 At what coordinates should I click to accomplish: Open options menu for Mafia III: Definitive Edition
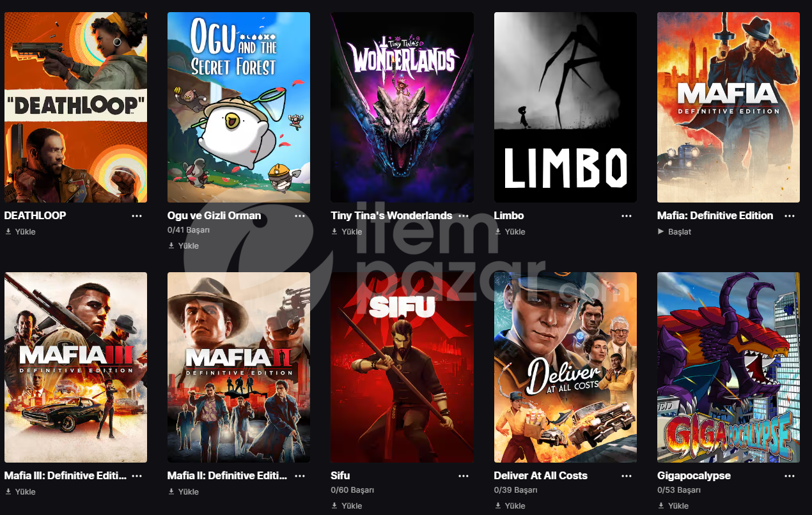point(137,476)
